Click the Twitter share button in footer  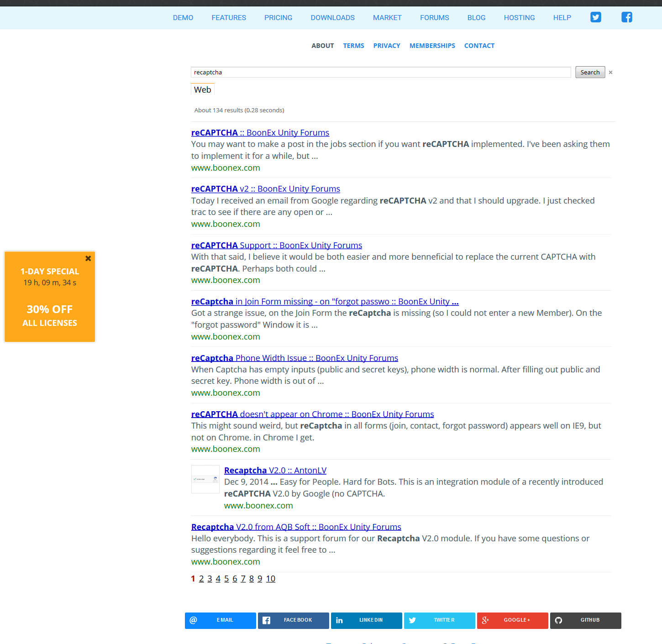point(439,620)
